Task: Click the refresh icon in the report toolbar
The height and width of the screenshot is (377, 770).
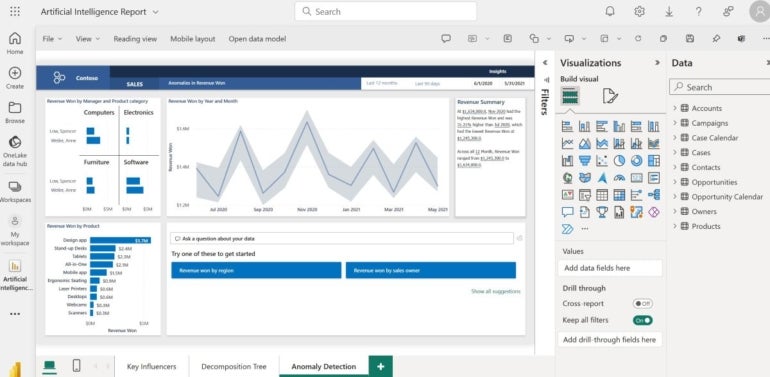Action: 638,39
